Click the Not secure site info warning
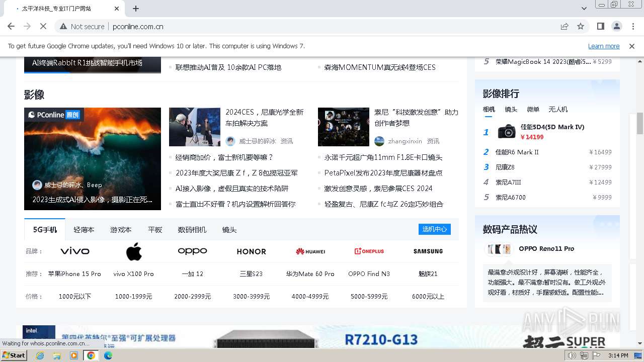The width and height of the screenshot is (644, 362). point(82,26)
